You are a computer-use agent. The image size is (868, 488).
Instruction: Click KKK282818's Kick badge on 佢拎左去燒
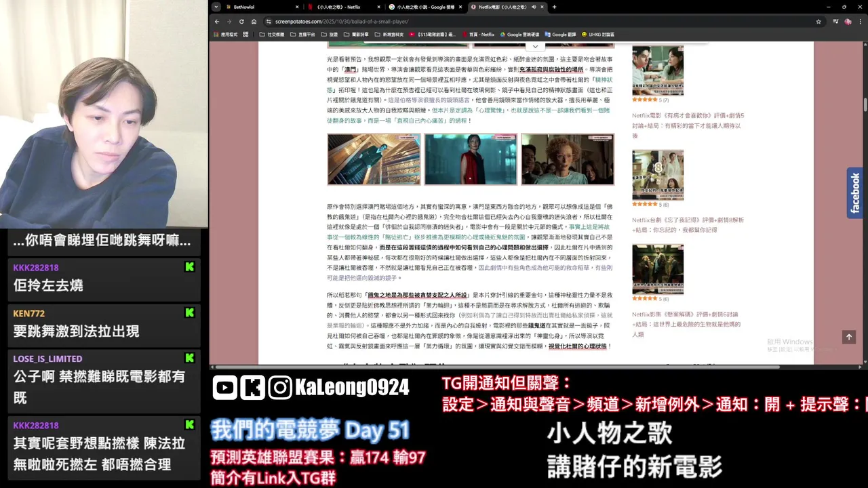pos(190,267)
